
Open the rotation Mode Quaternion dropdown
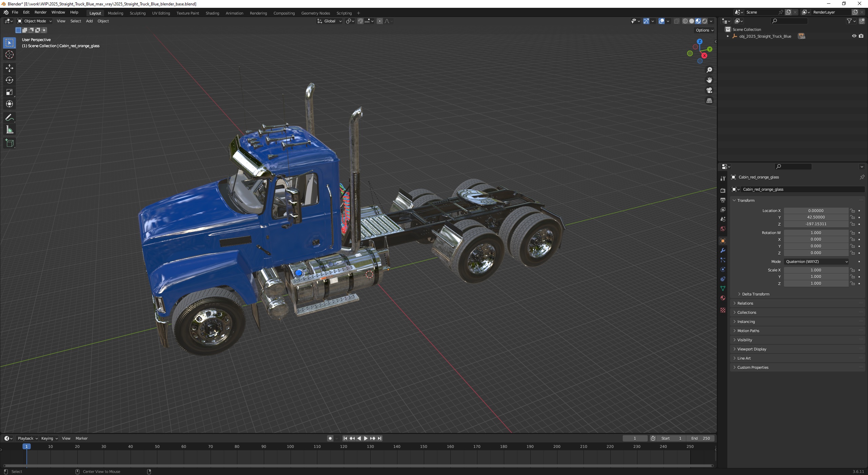pyautogui.click(x=816, y=262)
